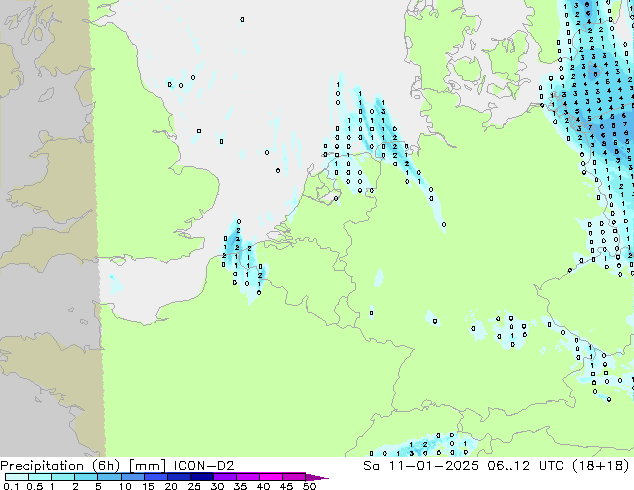
Task: Click the 'Precipitation (6h)' title text
Action: pyautogui.click(x=60, y=466)
